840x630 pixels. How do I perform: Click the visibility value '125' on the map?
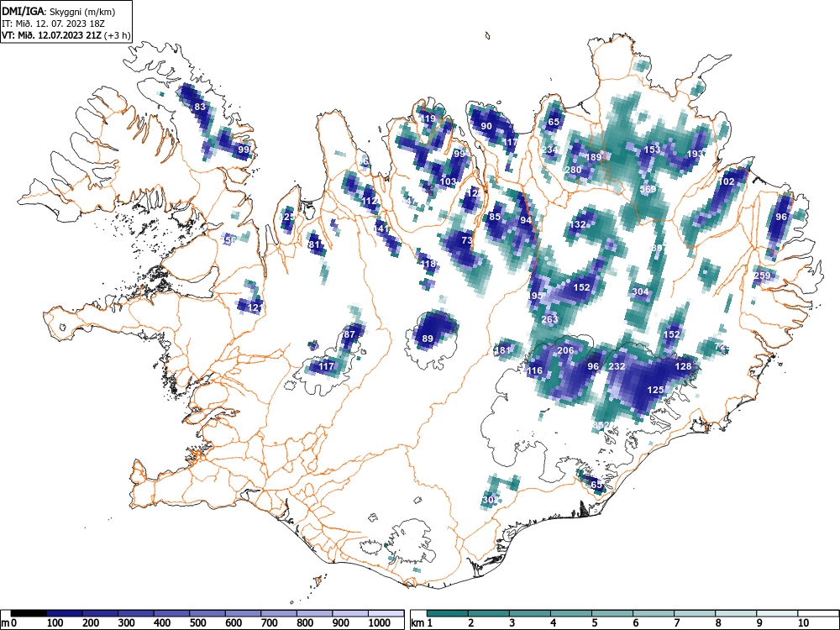pos(656,390)
